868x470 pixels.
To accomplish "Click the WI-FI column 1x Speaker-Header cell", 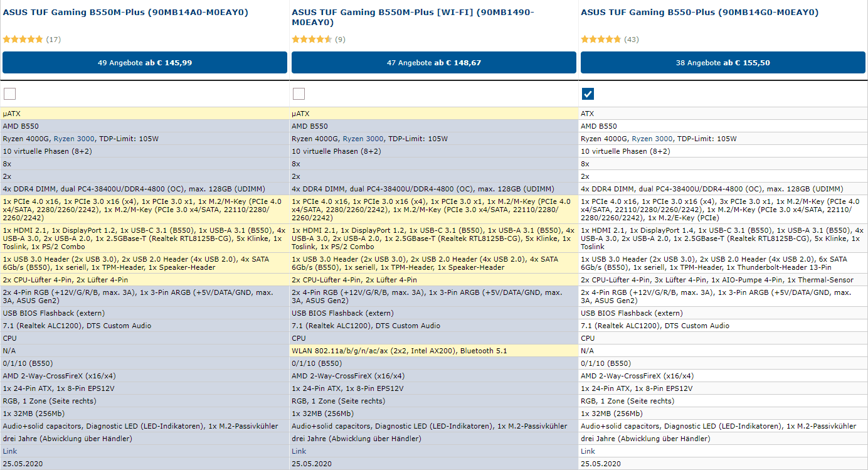I will click(x=434, y=263).
